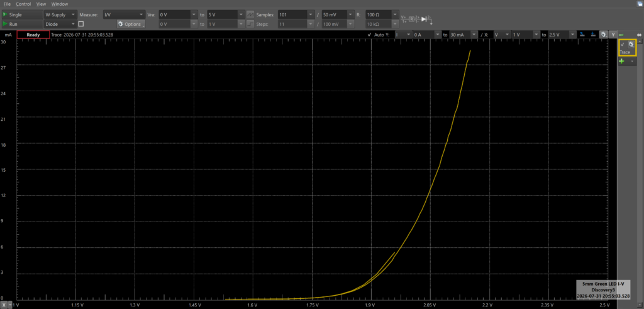Open the Diode type dropdown
Screen dimensions: 644x309
coord(60,25)
